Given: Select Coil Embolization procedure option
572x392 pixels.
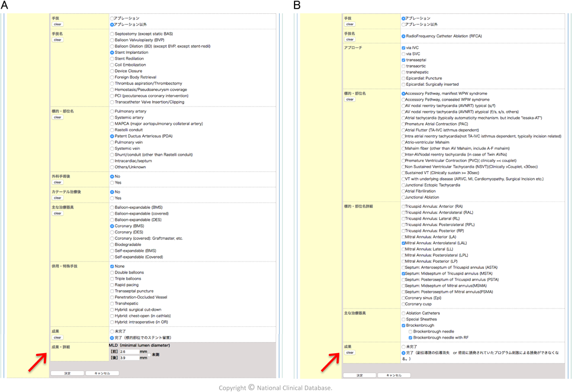Looking at the screenshot, I should coord(112,65).
